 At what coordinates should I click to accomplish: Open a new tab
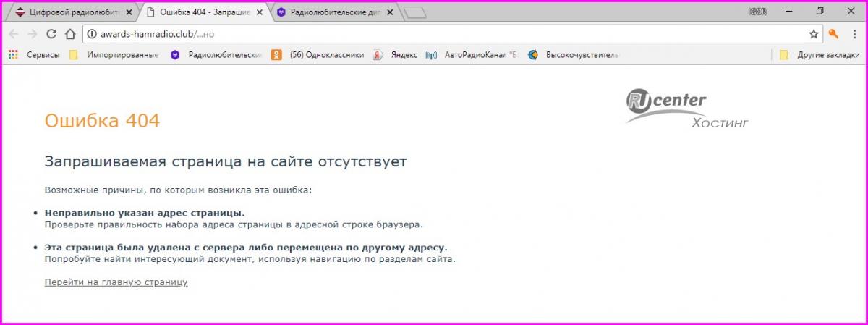[414, 12]
